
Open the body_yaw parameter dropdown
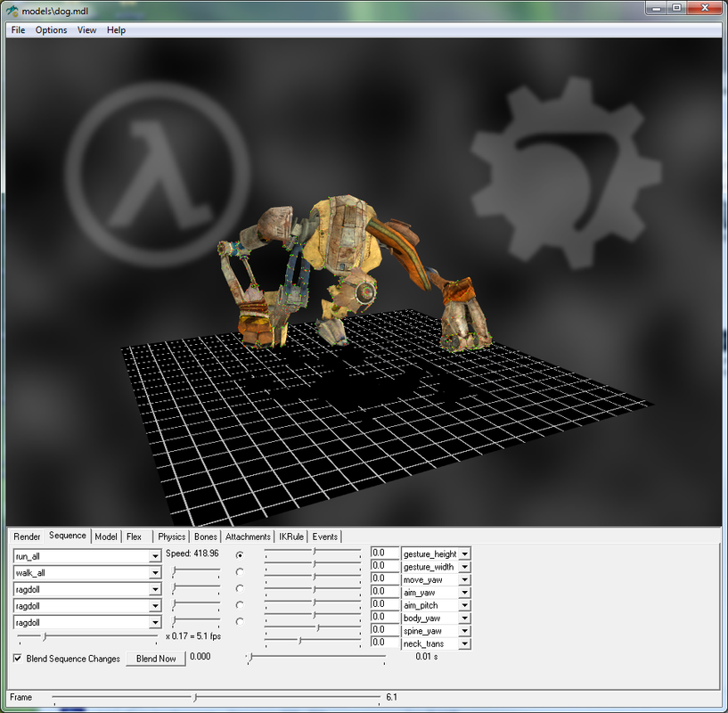465,618
